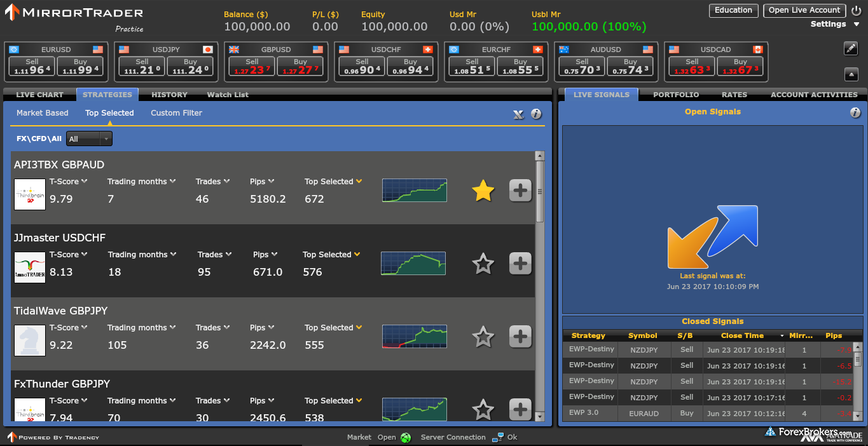The image size is (868, 446).
Task: Open the TidalWave GBPJPY performance chart thumbnail
Action: 415,336
